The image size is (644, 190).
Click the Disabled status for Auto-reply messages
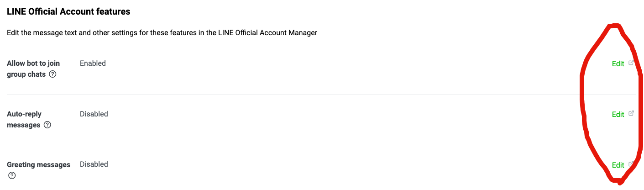[94, 114]
